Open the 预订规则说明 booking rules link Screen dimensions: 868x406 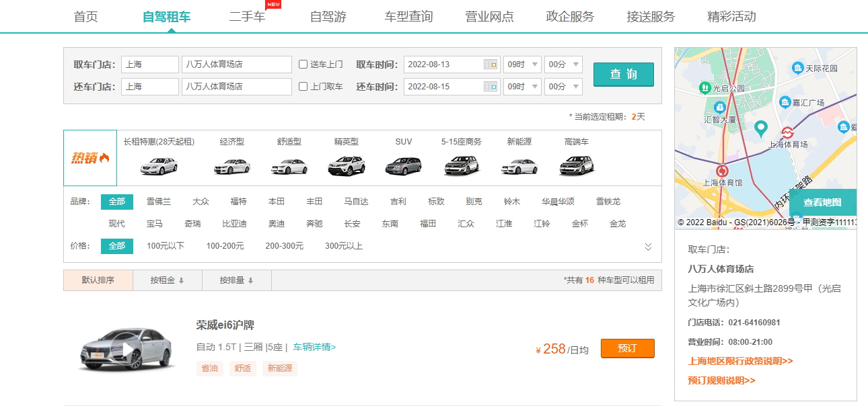(x=722, y=380)
